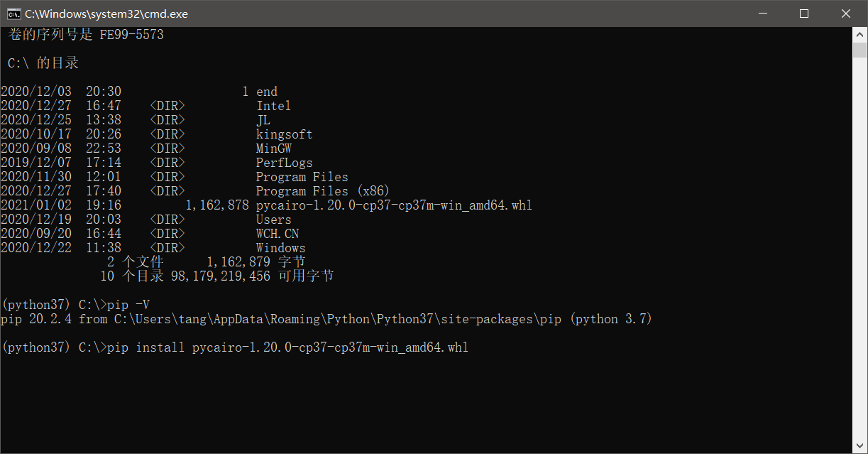The image size is (868, 454).
Task: Click the Users directory name
Action: 273,220
